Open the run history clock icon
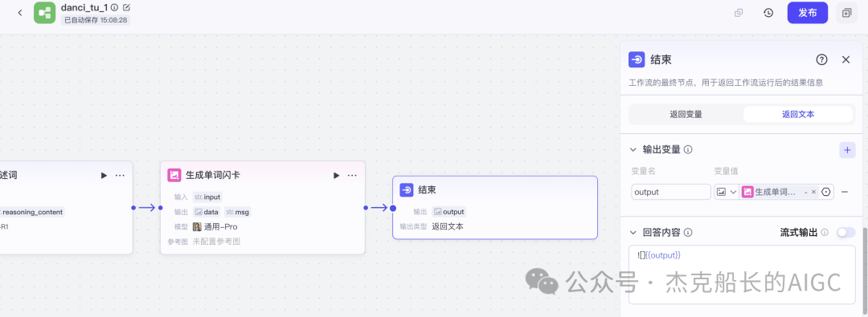This screenshot has height=317, width=868. click(768, 13)
